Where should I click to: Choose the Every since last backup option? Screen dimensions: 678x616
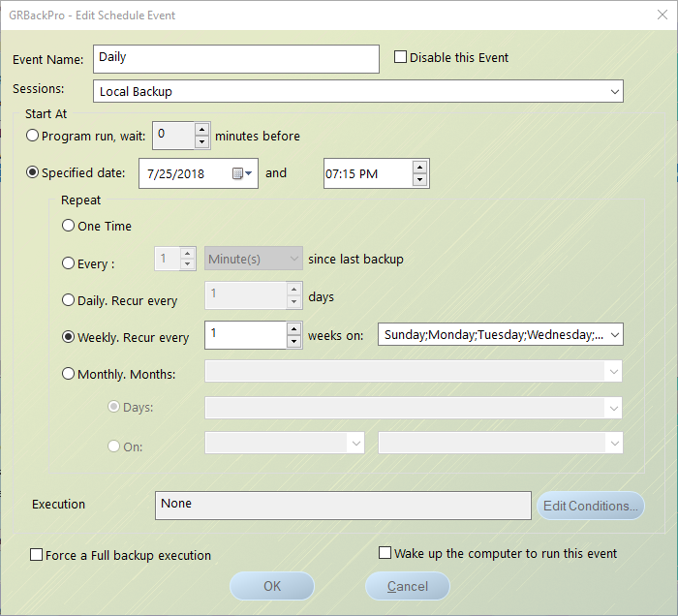[69, 262]
